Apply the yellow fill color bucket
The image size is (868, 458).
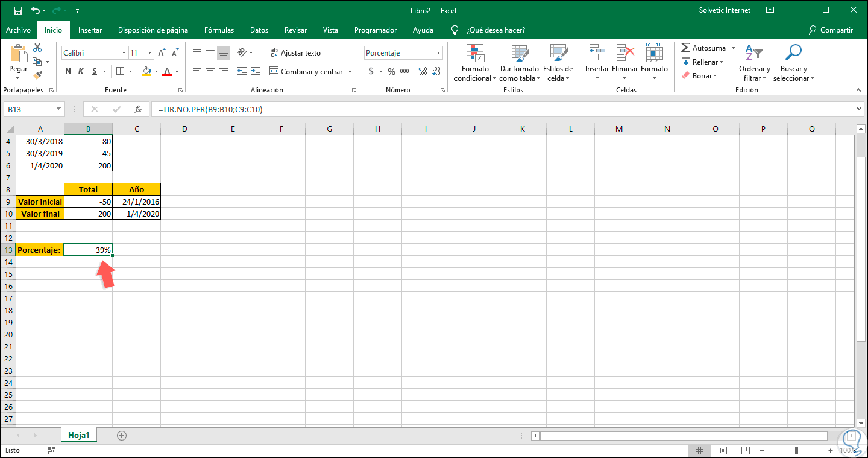(146, 71)
